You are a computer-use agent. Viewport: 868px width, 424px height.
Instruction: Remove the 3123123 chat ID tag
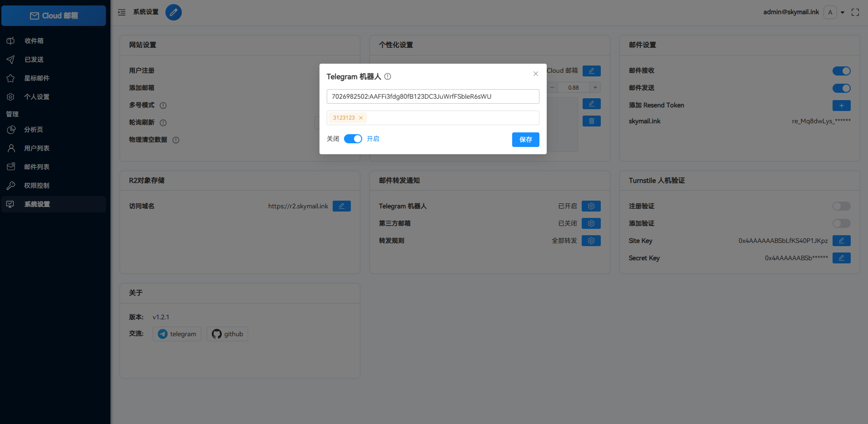tap(361, 118)
